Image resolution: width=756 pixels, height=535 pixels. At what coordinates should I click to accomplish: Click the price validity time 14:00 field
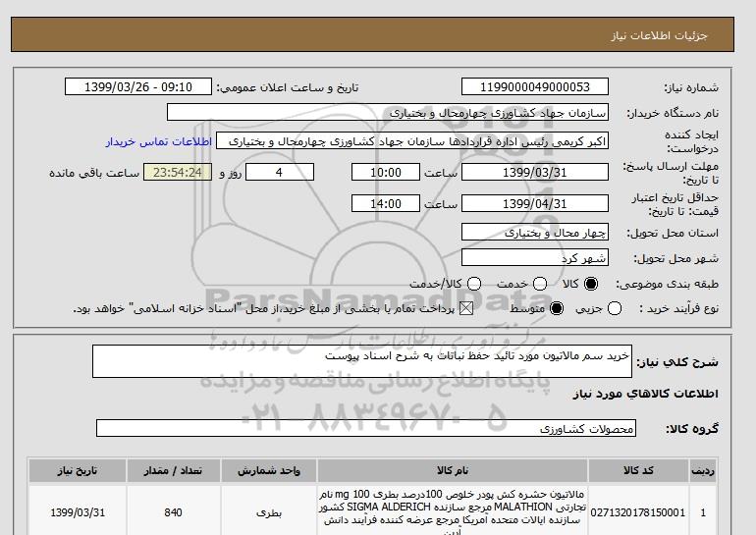(x=386, y=203)
